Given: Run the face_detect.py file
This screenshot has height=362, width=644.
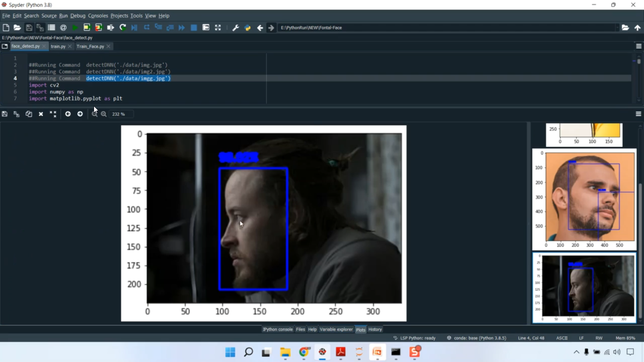Looking at the screenshot, I should (74, 27).
